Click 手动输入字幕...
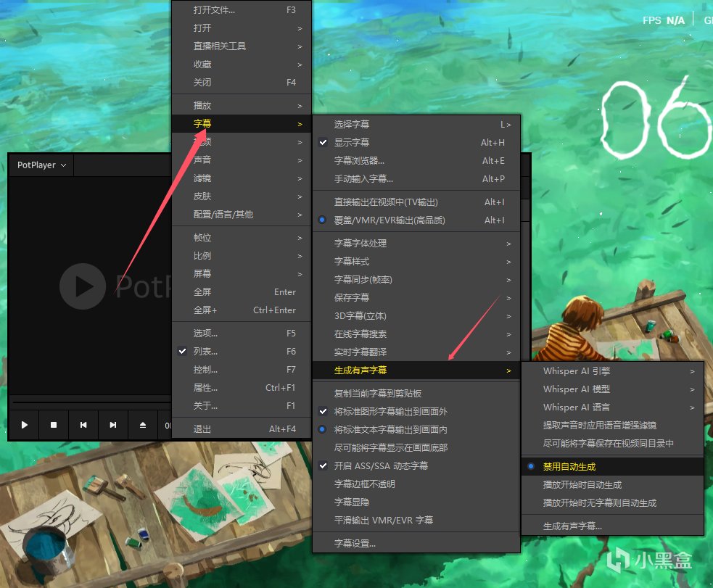The image size is (713, 588). pyautogui.click(x=416, y=178)
